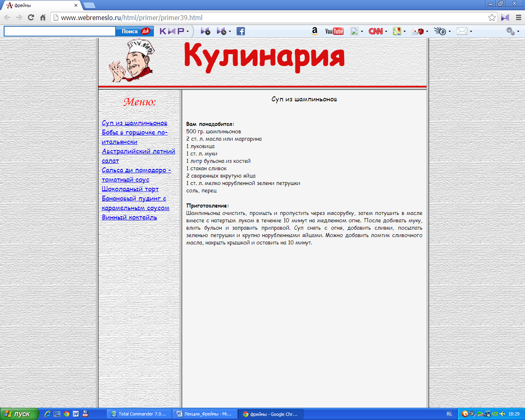Image resolution: width=525 pixels, height=420 pixels.
Task: Open the Австралийский летний салат link
Action: tap(138, 156)
